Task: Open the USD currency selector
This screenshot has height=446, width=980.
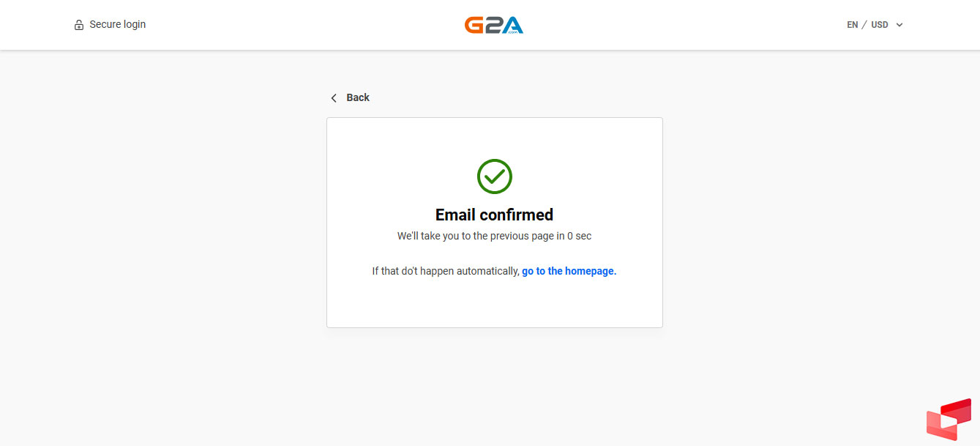Action: point(880,25)
